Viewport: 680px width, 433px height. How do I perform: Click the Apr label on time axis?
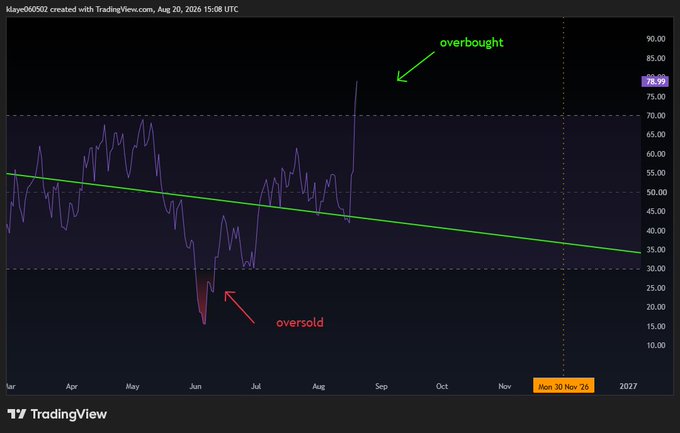pos(72,386)
